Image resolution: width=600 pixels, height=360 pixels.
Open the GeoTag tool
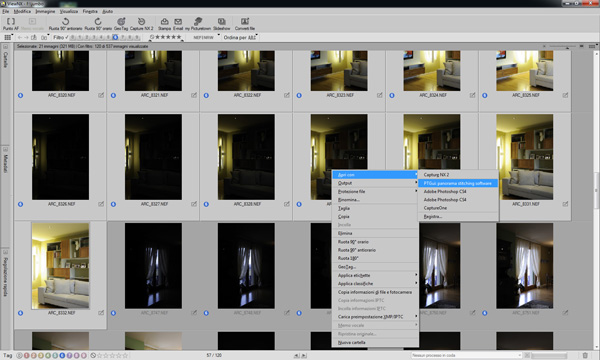(x=121, y=24)
